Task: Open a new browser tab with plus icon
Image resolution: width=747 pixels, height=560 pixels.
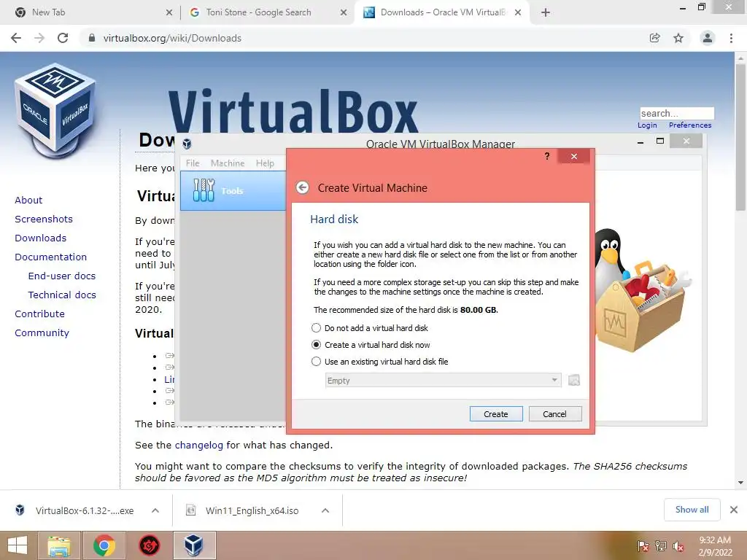Action: [546, 12]
